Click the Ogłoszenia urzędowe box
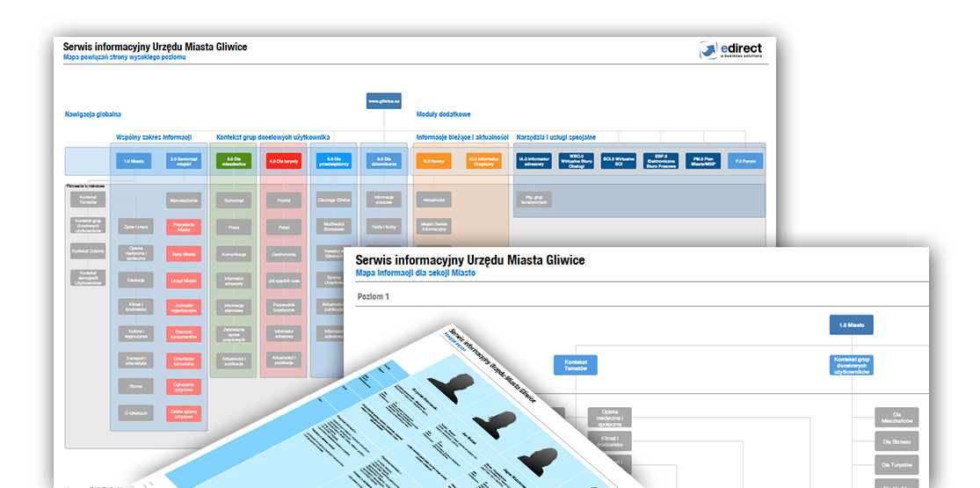The width and height of the screenshot is (980, 488). click(x=184, y=387)
